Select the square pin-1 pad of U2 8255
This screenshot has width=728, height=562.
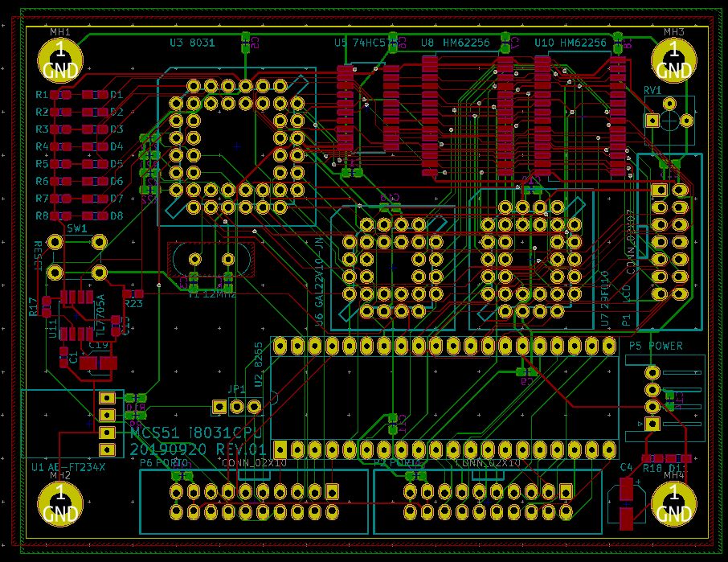[x=280, y=449]
